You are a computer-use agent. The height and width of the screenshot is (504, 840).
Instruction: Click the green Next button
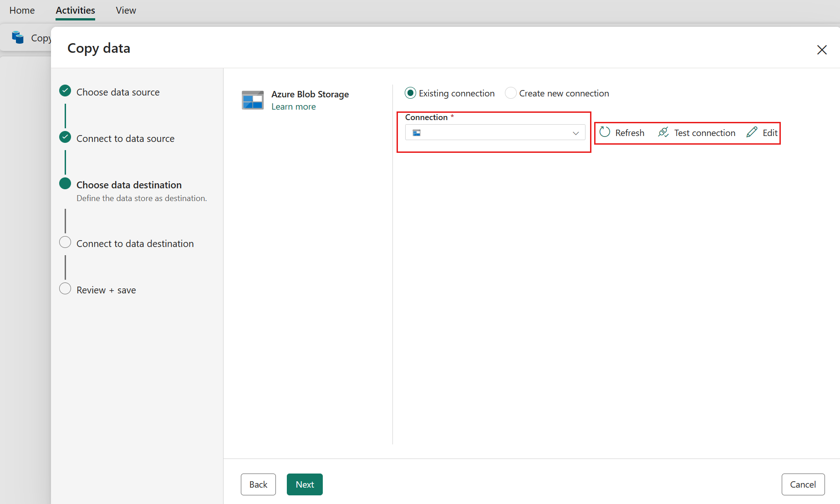pos(305,484)
